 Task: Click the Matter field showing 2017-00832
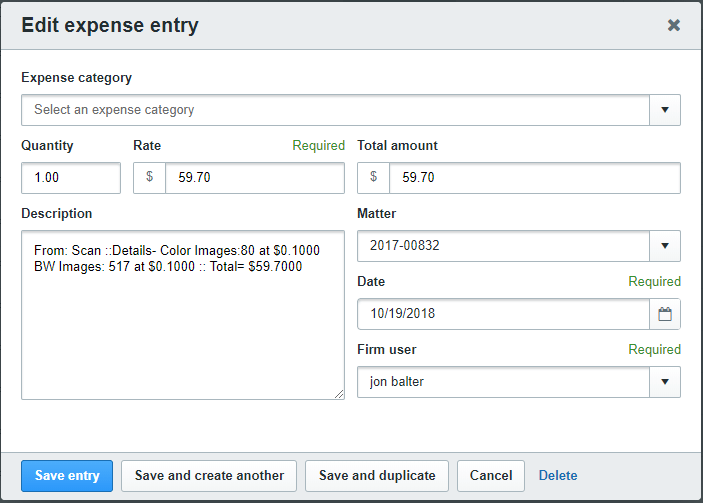point(503,246)
